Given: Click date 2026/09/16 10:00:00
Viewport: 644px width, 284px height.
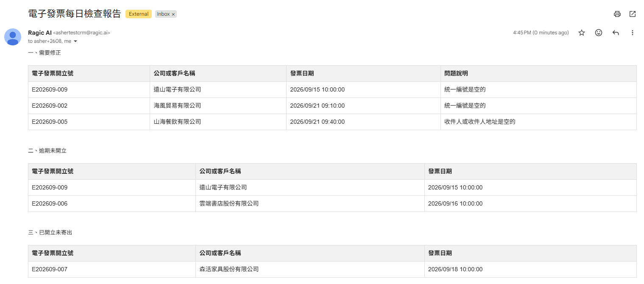Looking at the screenshot, I should tap(455, 203).
